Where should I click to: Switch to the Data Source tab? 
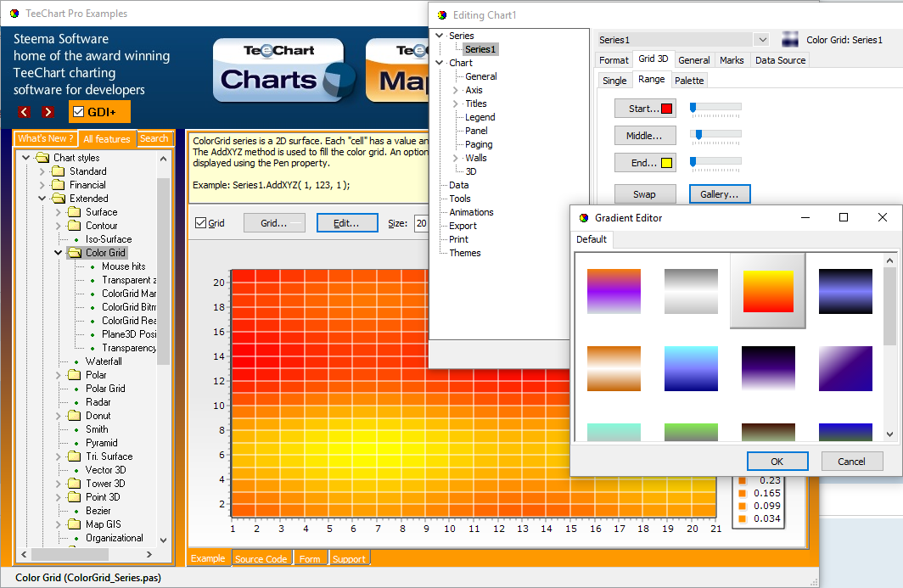780,60
